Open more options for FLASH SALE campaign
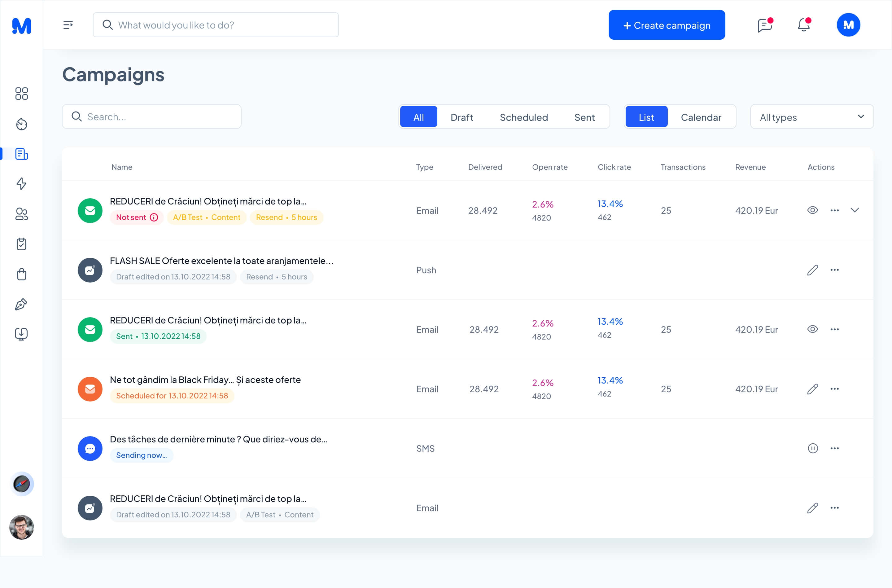This screenshot has height=588, width=892. coord(835,270)
